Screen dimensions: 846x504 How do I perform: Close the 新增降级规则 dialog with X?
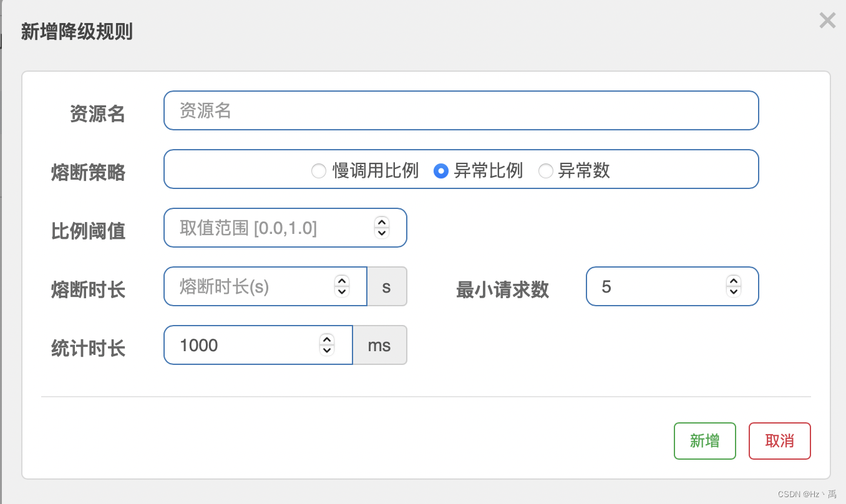click(x=827, y=21)
